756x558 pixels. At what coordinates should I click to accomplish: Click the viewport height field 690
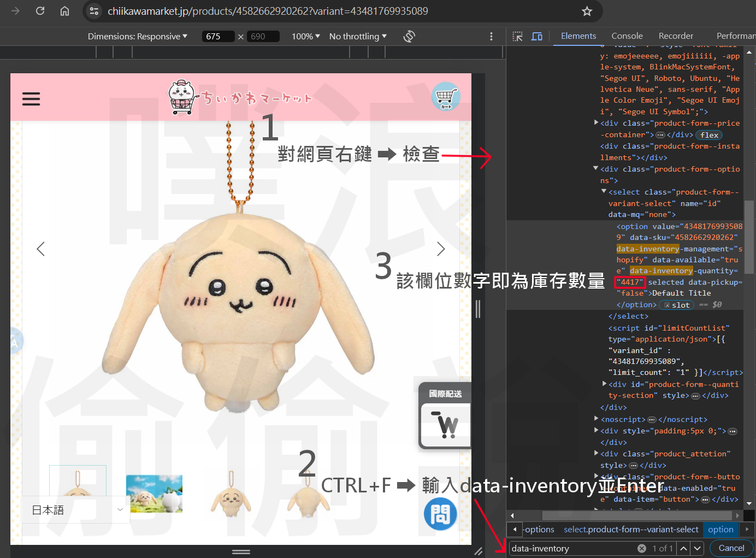(x=263, y=36)
